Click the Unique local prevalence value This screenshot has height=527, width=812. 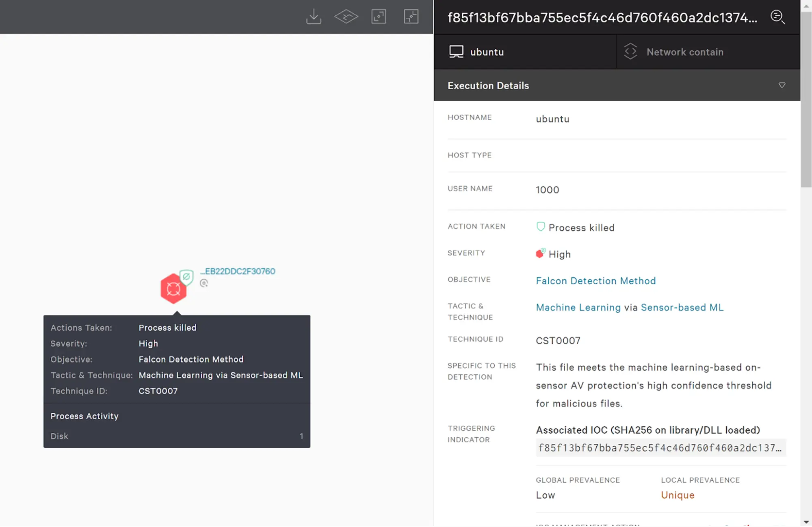(678, 495)
